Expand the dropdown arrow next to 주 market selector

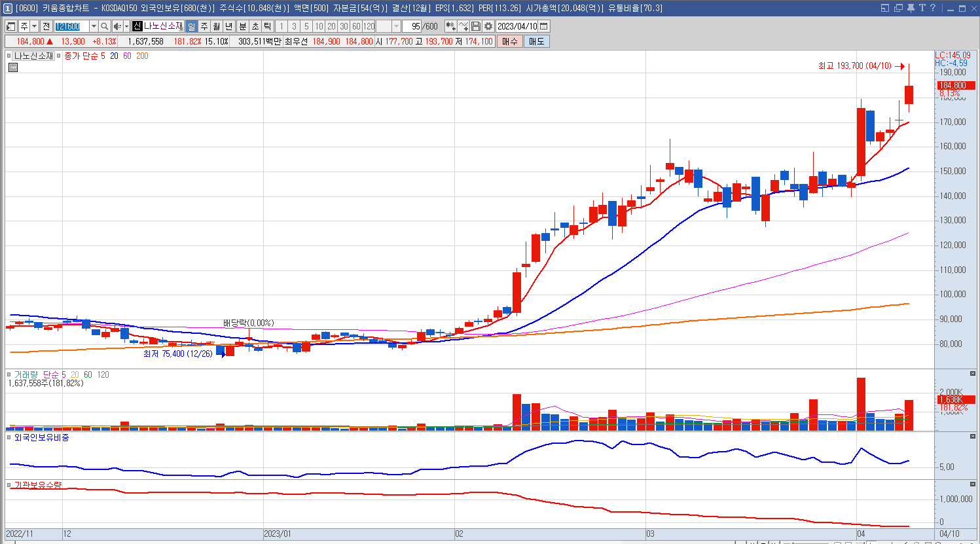(x=34, y=26)
